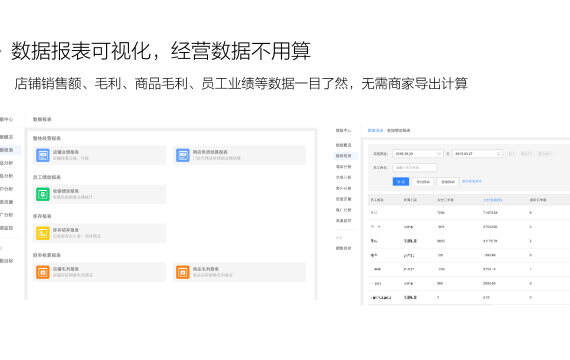The height and width of the screenshot is (360, 570).
Task: Expand the end date picker field
Action: point(478,154)
